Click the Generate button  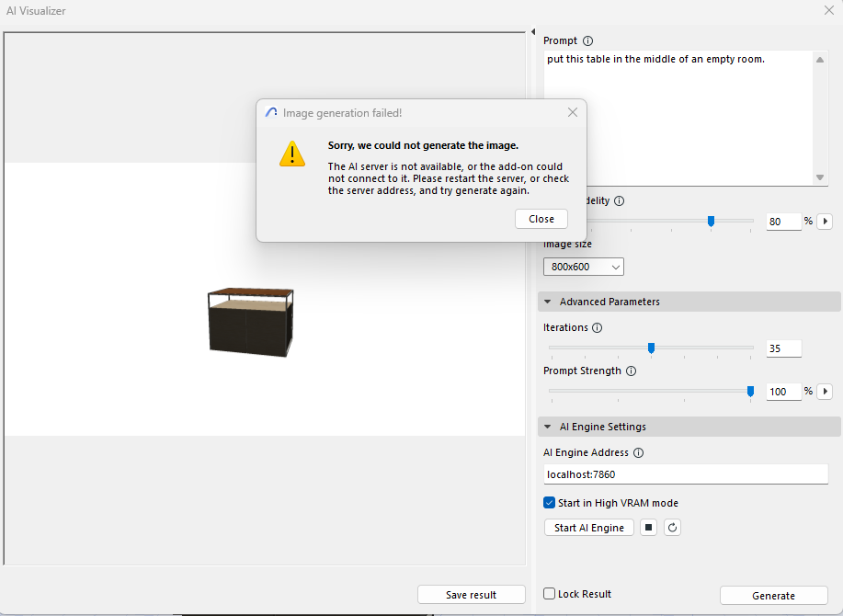pos(773,596)
